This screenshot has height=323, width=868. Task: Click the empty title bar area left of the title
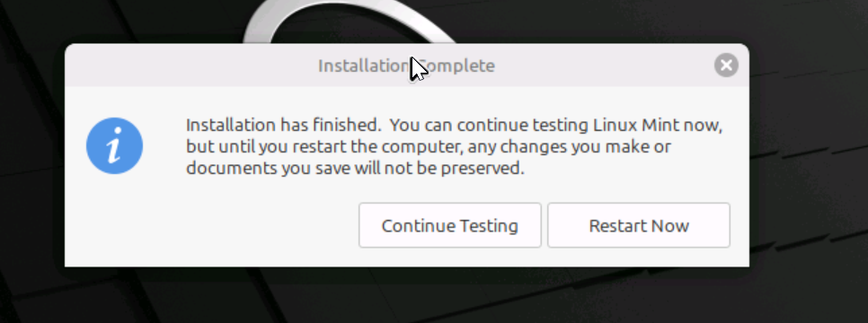point(188,65)
